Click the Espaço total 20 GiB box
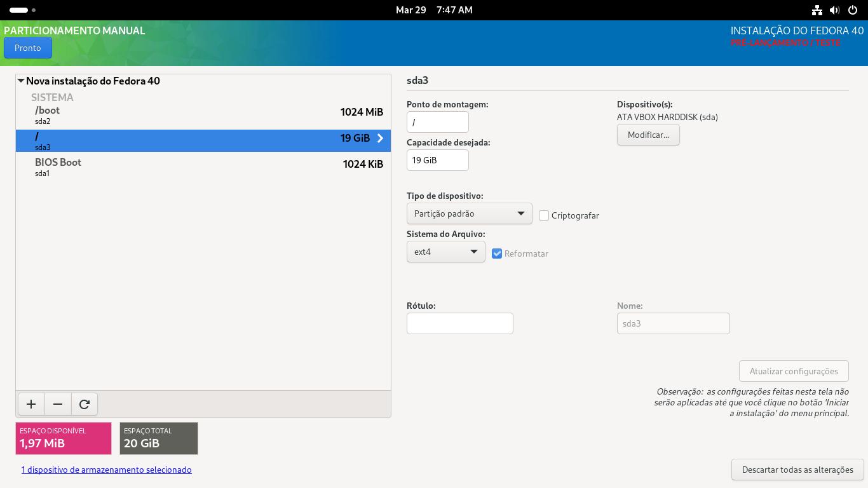The image size is (868, 488). [x=159, y=438]
